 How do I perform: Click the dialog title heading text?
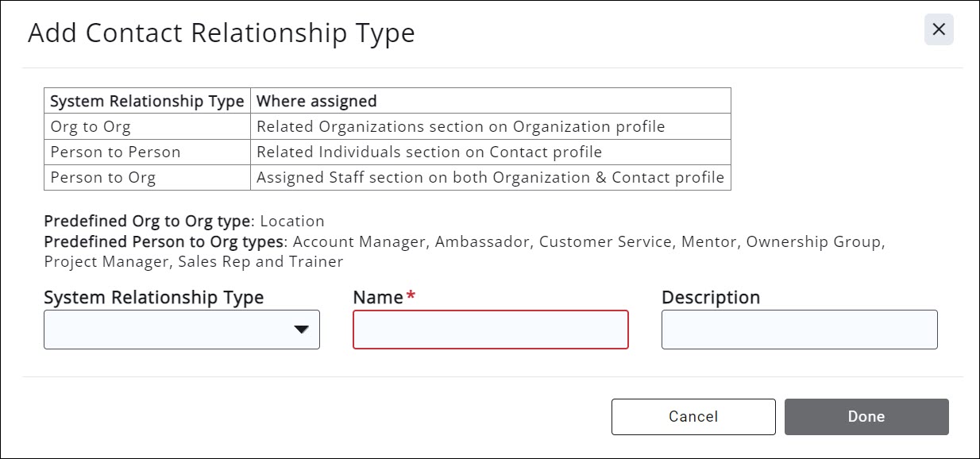pyautogui.click(x=221, y=33)
